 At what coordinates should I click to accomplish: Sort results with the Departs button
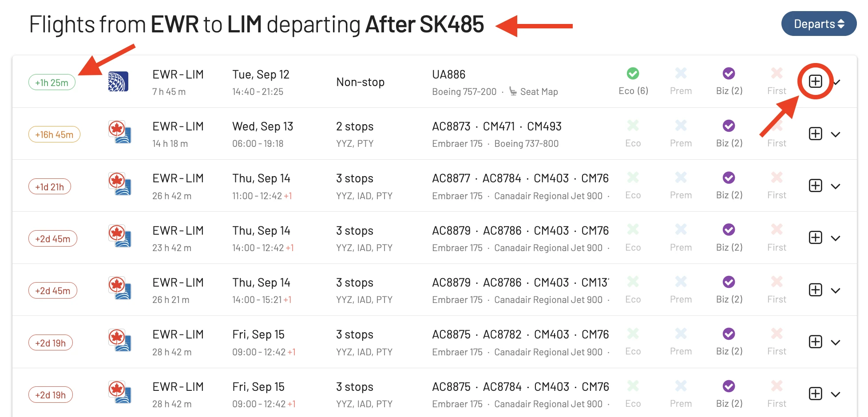[819, 24]
